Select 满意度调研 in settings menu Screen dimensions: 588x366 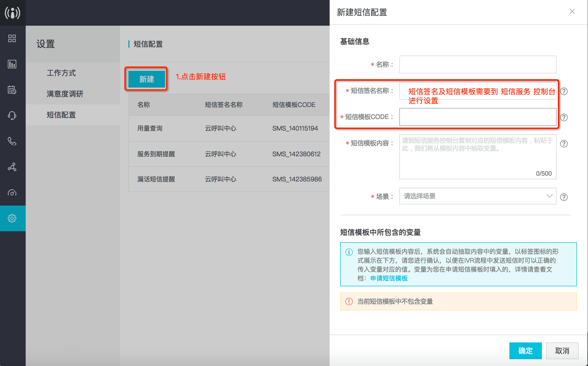pyautogui.click(x=65, y=94)
